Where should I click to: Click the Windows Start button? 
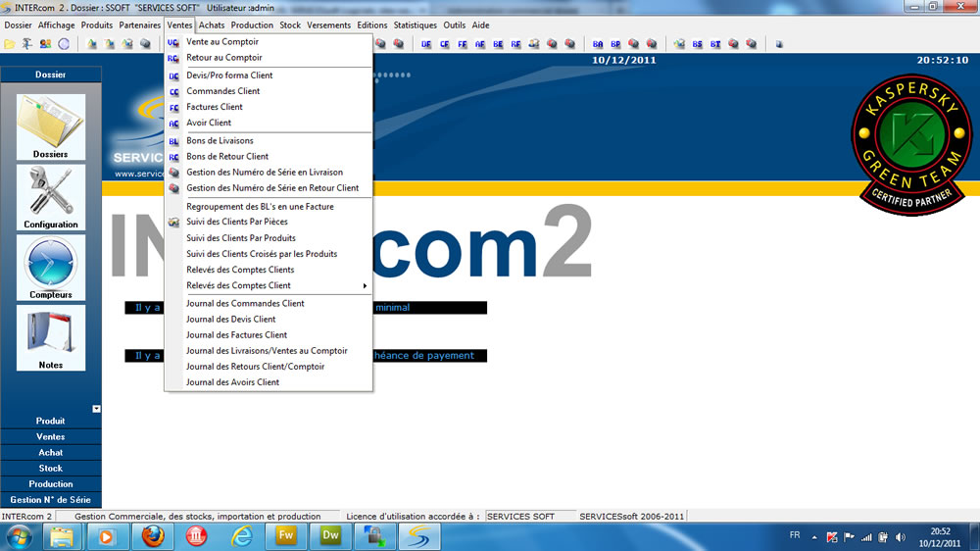click(19, 537)
